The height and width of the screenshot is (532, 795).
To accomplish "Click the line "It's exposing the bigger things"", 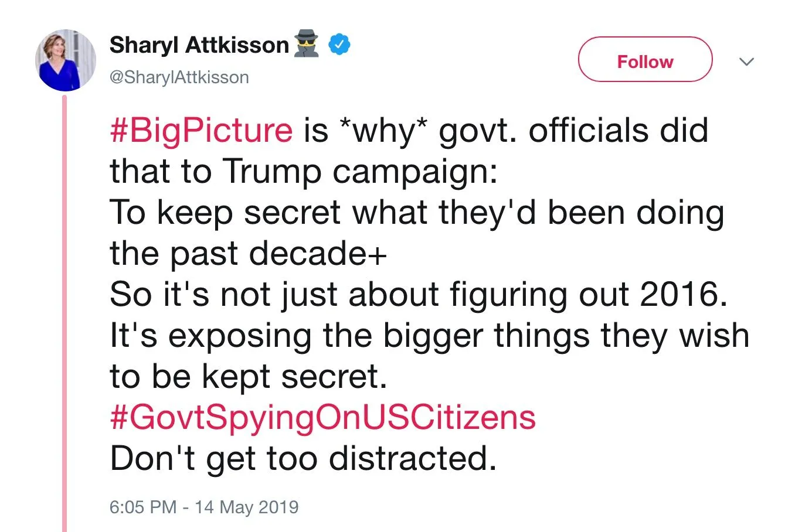I will tap(429, 335).
